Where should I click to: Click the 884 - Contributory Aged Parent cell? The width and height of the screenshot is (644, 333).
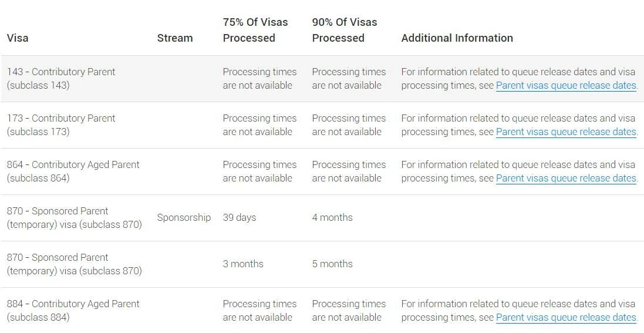coord(73,310)
